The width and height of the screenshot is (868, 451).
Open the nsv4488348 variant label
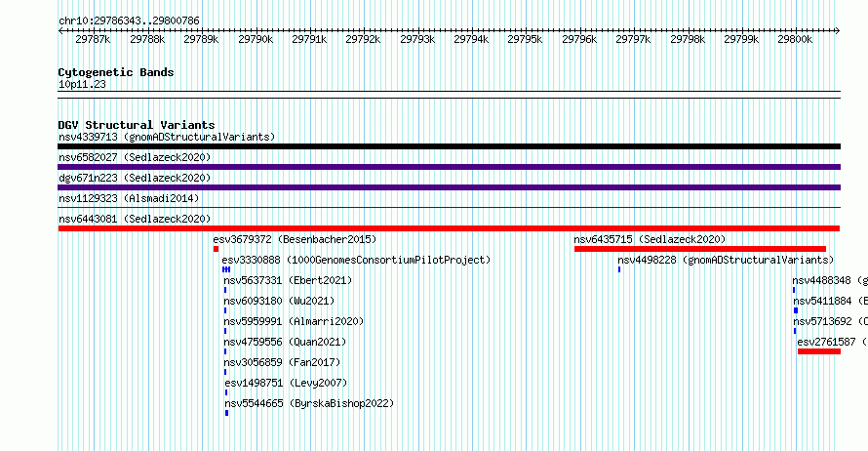[x=830, y=280]
